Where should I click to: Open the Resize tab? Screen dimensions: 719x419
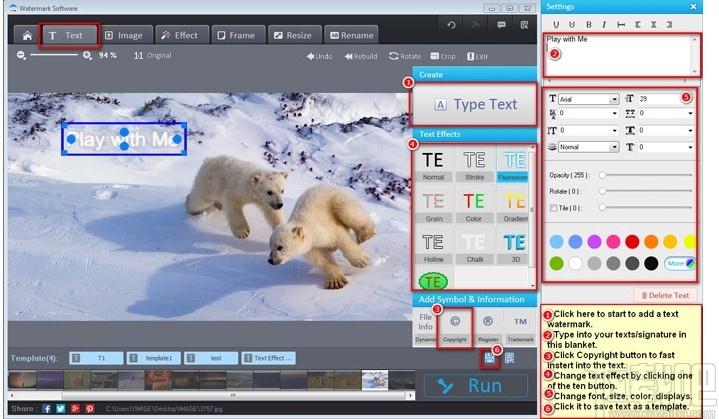tap(293, 35)
